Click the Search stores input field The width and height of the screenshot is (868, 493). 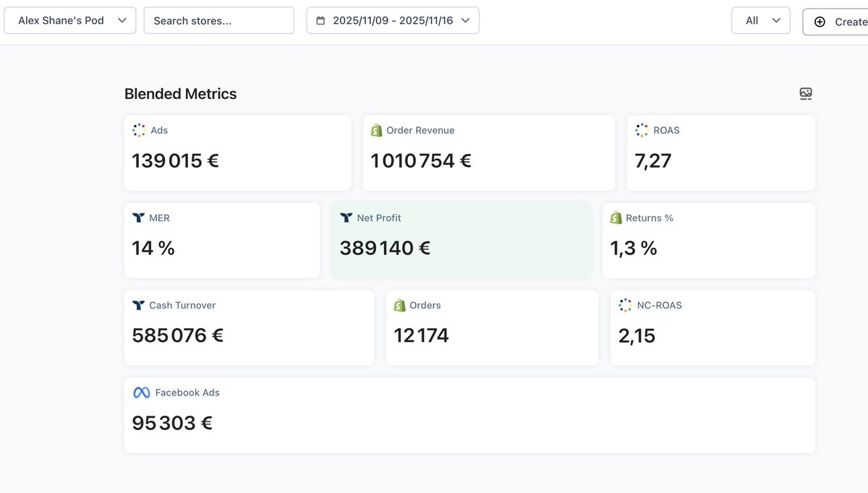tap(219, 20)
